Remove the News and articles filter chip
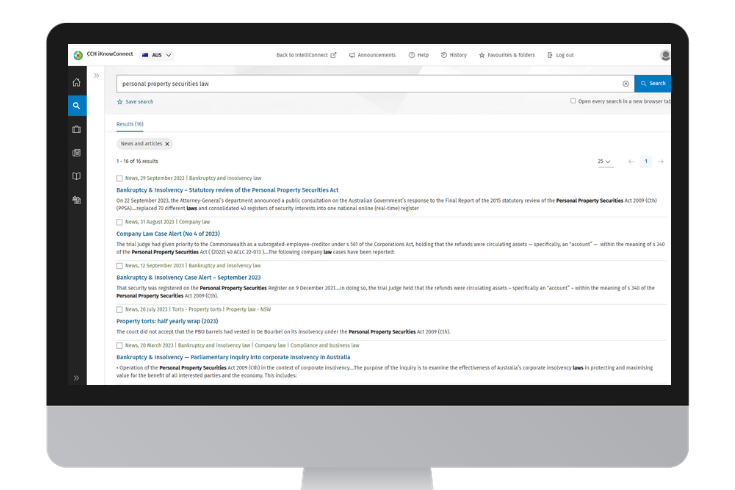Screen dimensions: 735x490 tap(167, 144)
